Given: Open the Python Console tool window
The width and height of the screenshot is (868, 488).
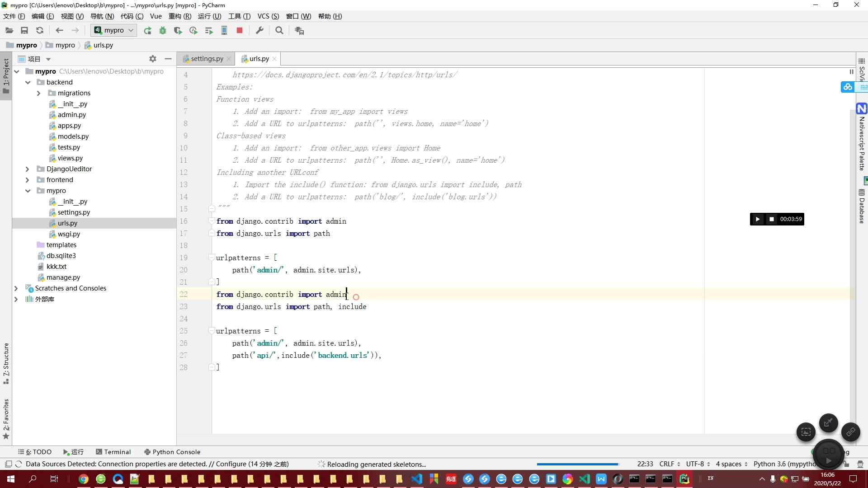Looking at the screenshot, I should pyautogui.click(x=172, y=452).
